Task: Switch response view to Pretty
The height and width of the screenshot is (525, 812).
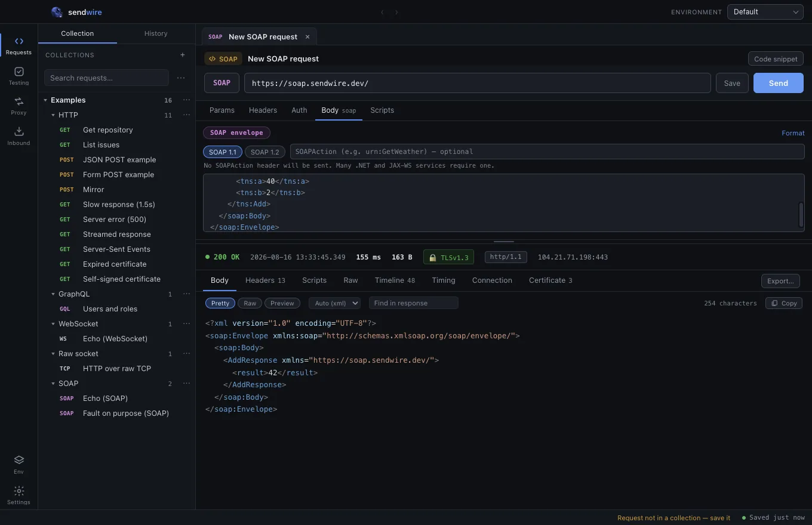Action: coord(220,303)
